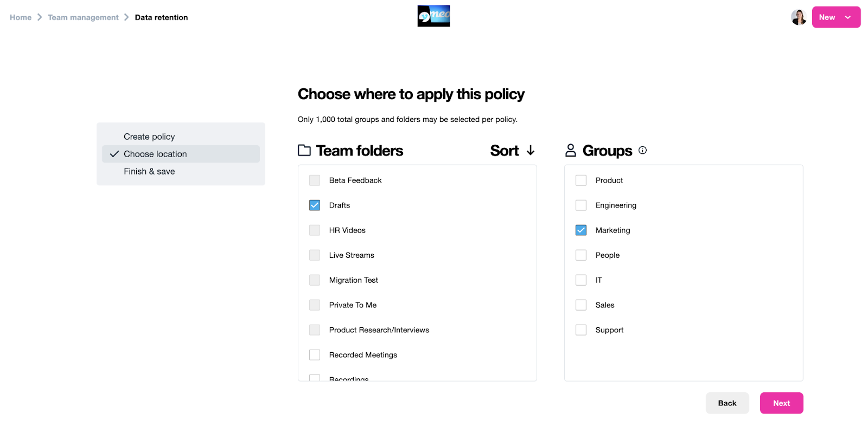Viewport: 868px width, 446px height.
Task: Click the Back button
Action: coord(727,403)
